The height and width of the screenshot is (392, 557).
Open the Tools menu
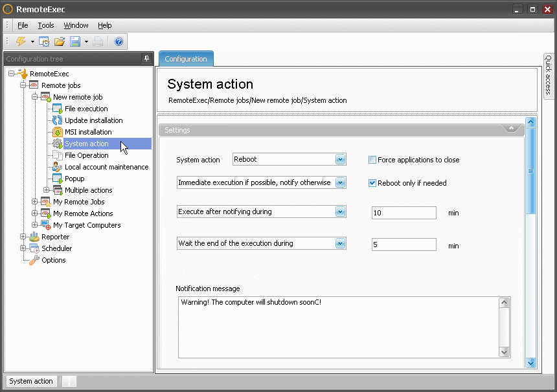pyautogui.click(x=46, y=25)
